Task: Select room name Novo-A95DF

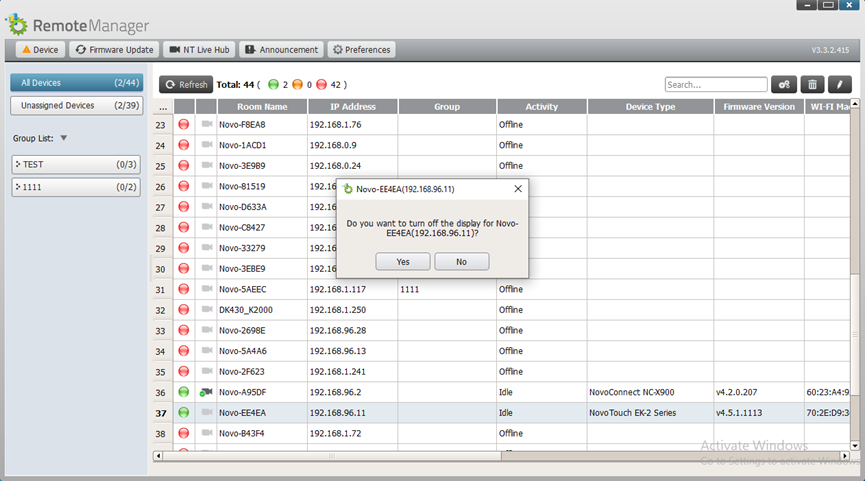Action: (242, 392)
